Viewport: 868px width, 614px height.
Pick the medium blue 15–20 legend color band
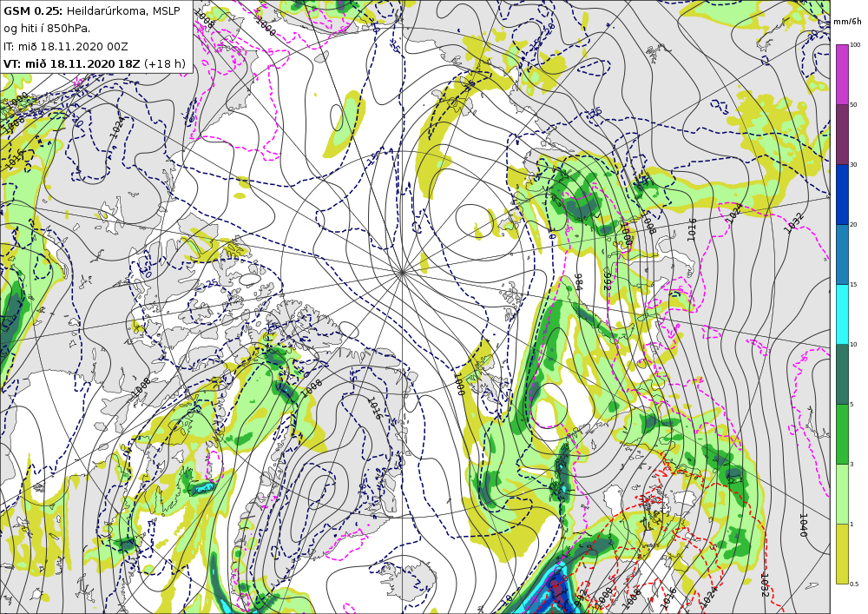tap(841, 254)
